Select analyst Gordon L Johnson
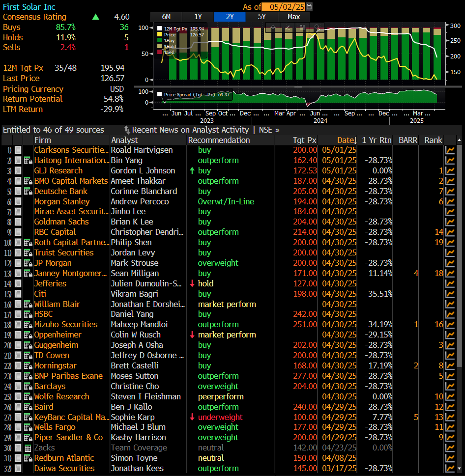This screenshot has height=476, width=465. (143, 170)
